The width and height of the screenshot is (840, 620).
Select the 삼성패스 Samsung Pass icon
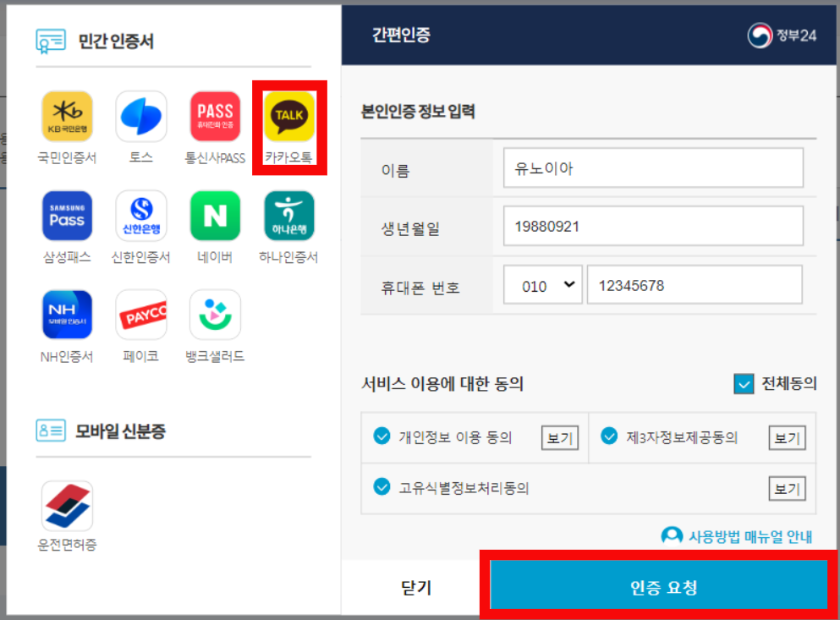67,216
